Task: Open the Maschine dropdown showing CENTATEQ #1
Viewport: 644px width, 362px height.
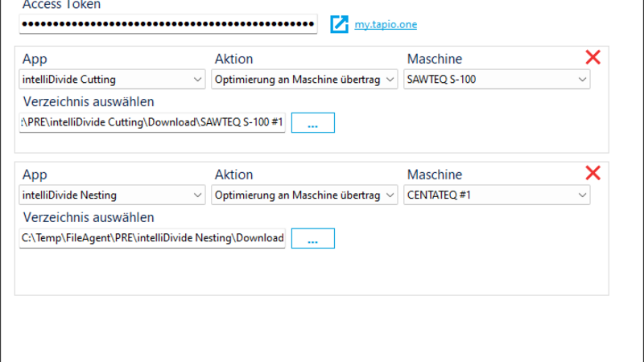Action: pos(497,195)
